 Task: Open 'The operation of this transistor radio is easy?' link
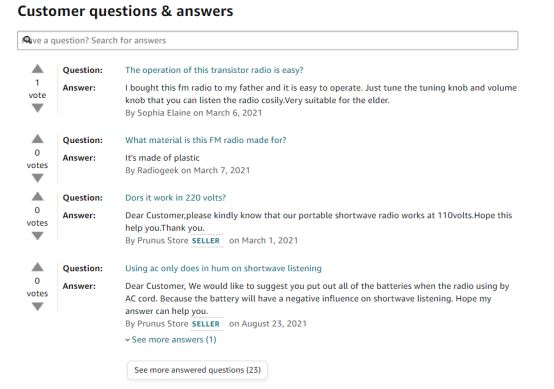214,70
